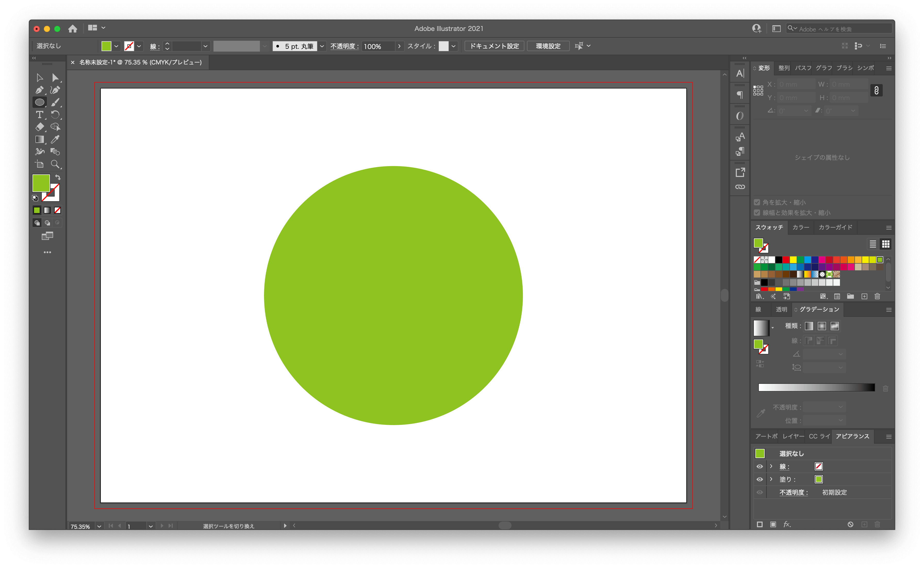
Task: Go to the Home screen
Action: (73, 29)
